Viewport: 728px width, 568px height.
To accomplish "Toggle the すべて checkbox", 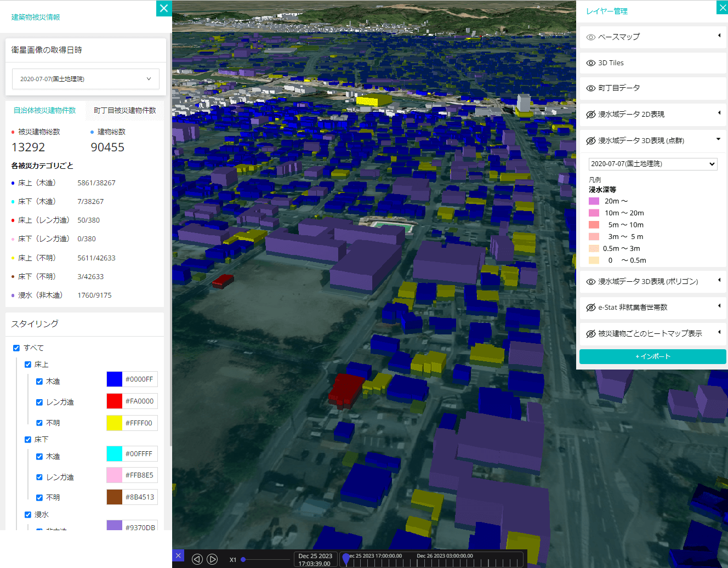I will (x=16, y=348).
